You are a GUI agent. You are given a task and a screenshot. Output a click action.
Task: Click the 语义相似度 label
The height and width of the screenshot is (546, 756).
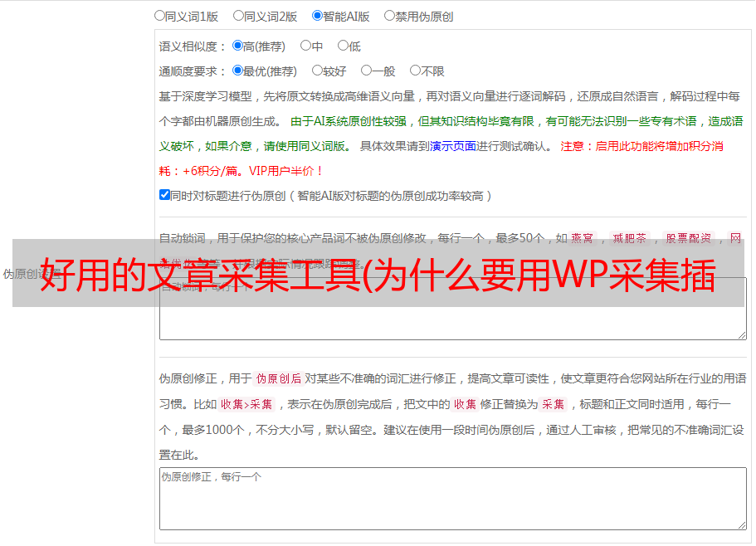coord(193,46)
